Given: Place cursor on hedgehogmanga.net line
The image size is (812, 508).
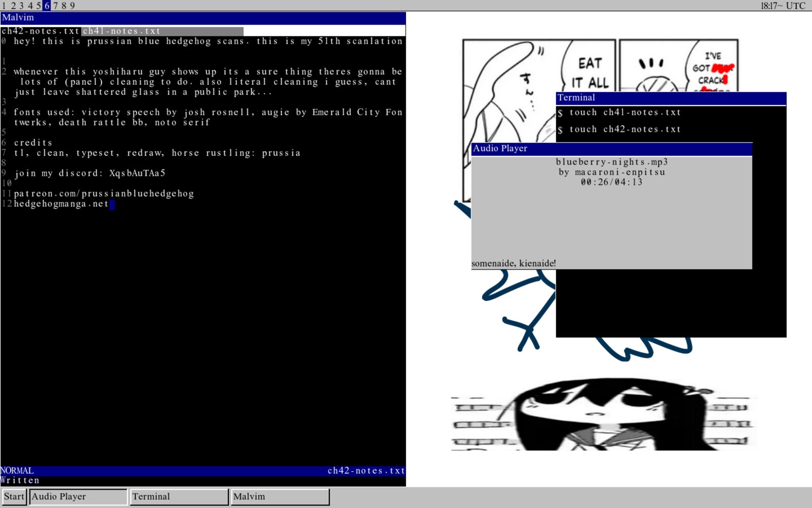Looking at the screenshot, I should pyautogui.click(x=61, y=204).
